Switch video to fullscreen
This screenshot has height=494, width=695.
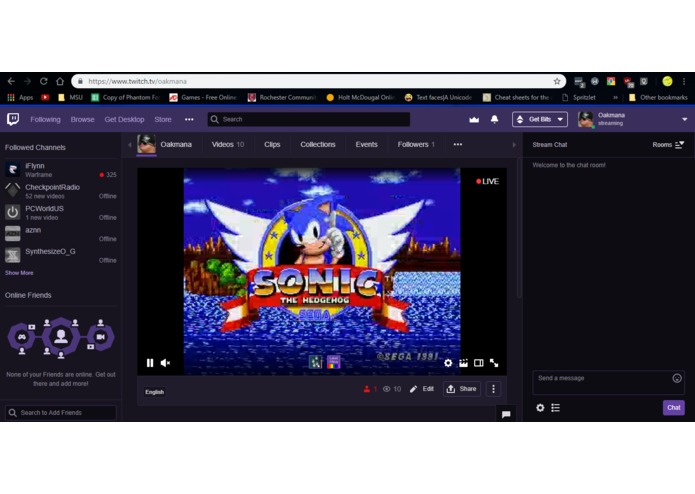(494, 363)
